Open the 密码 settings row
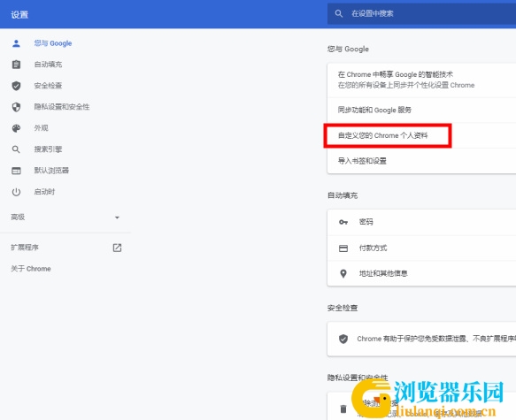The height and width of the screenshot is (420, 516). 421,222
